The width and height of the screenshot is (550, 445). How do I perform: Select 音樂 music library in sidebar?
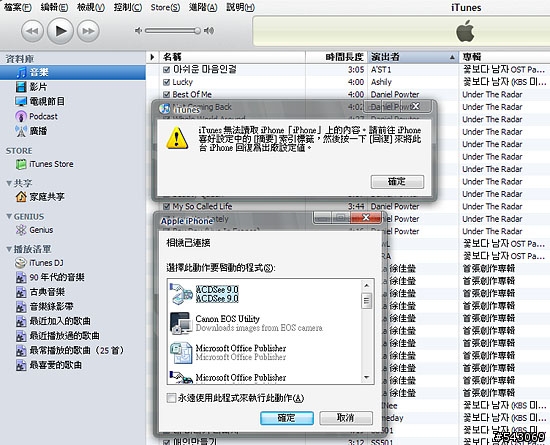(x=73, y=72)
